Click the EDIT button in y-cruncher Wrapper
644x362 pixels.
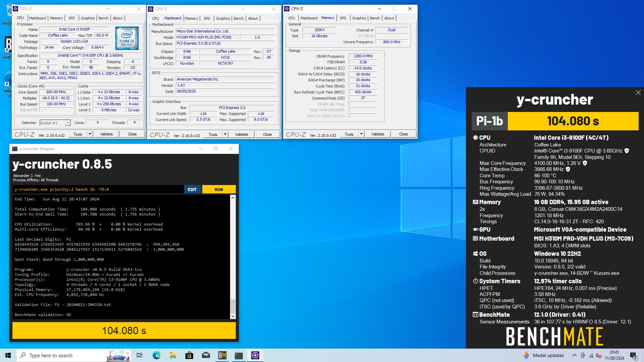[192, 189]
